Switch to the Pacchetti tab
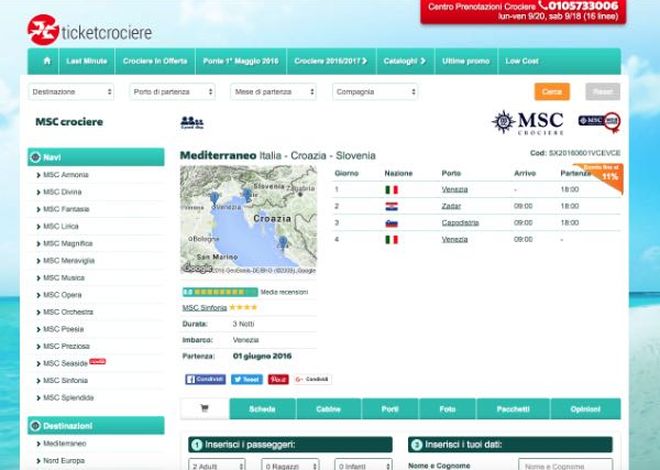The width and height of the screenshot is (660, 470). (x=513, y=409)
